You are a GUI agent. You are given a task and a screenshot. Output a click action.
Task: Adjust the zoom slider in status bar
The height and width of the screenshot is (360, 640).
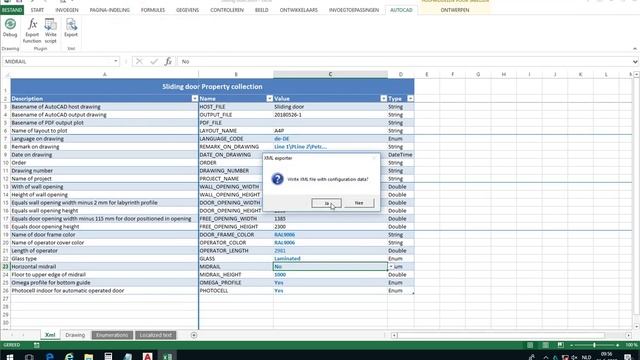point(595,345)
